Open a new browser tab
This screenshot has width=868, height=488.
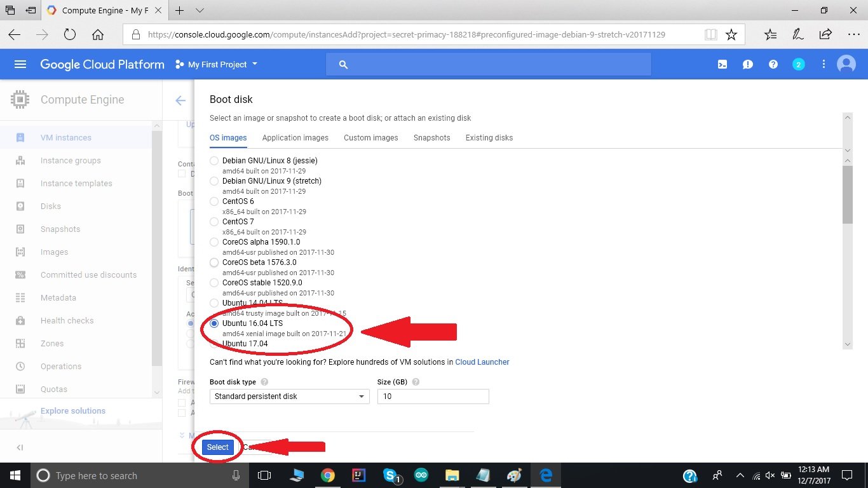[x=180, y=11]
